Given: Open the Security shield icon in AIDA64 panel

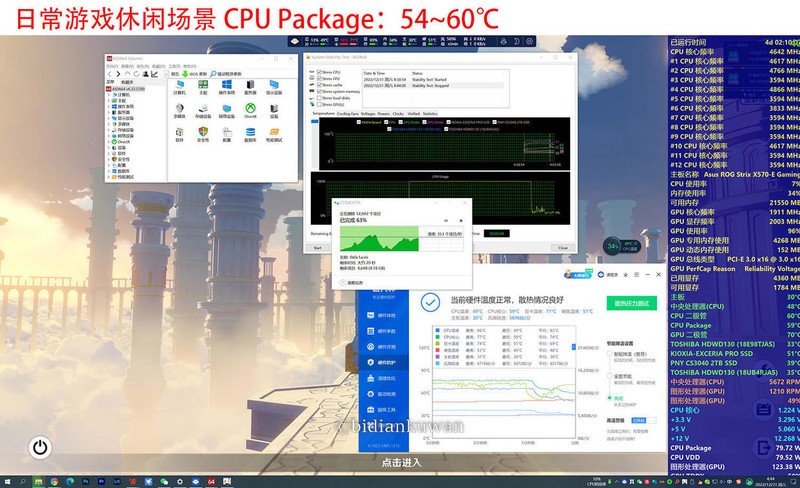Looking at the screenshot, I should 203,132.
